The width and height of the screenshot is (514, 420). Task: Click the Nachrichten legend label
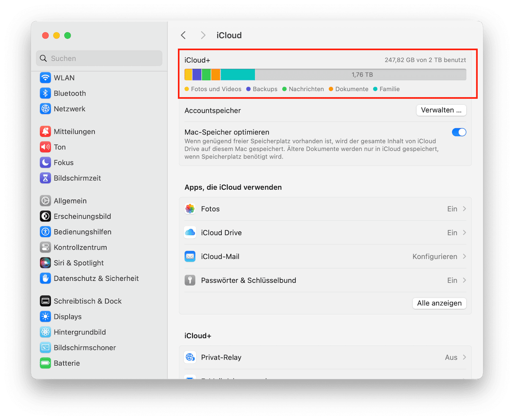[306, 89]
